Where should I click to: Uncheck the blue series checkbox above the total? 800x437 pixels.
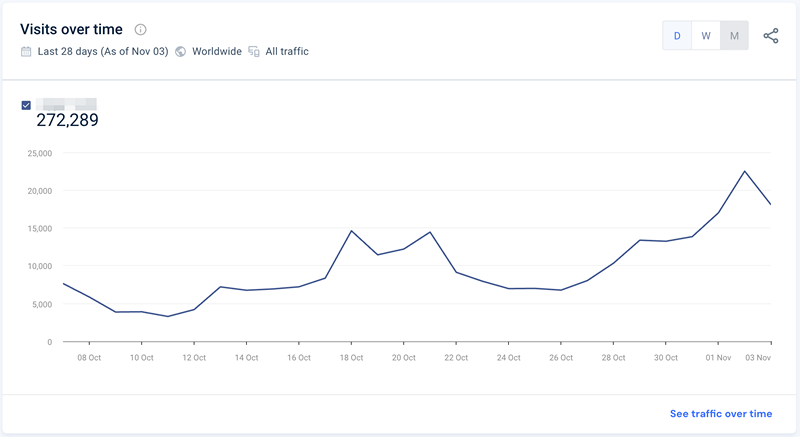point(26,105)
